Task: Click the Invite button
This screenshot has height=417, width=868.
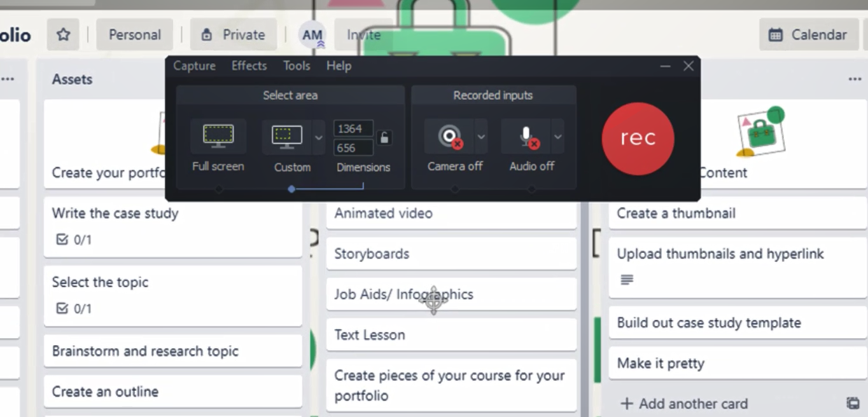Action: [364, 35]
